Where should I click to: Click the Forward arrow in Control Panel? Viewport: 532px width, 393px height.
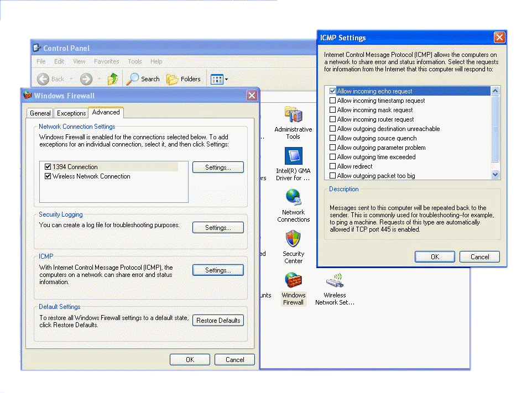[86, 79]
